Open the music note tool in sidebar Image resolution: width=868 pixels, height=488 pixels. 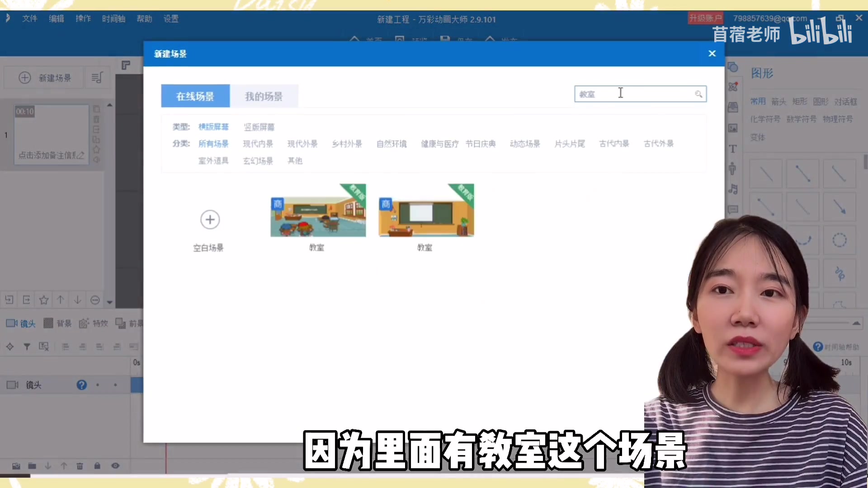[x=733, y=189]
